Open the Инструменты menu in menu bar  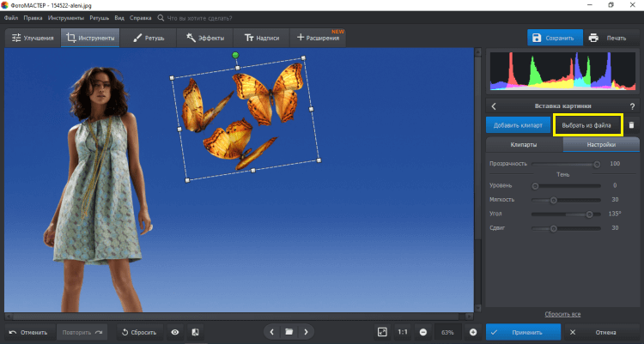click(66, 18)
